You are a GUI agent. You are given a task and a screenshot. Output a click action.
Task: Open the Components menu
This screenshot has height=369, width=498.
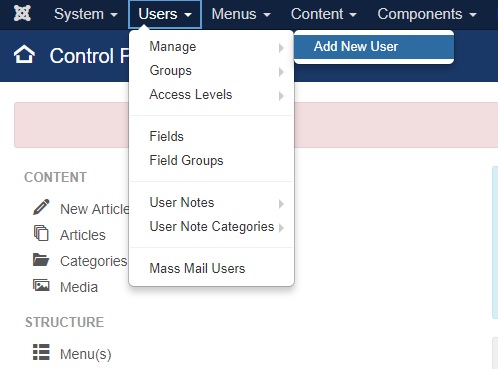(x=427, y=14)
